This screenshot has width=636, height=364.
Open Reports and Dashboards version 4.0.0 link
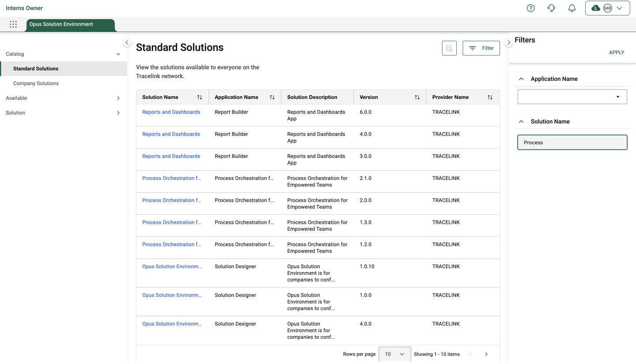pos(171,134)
